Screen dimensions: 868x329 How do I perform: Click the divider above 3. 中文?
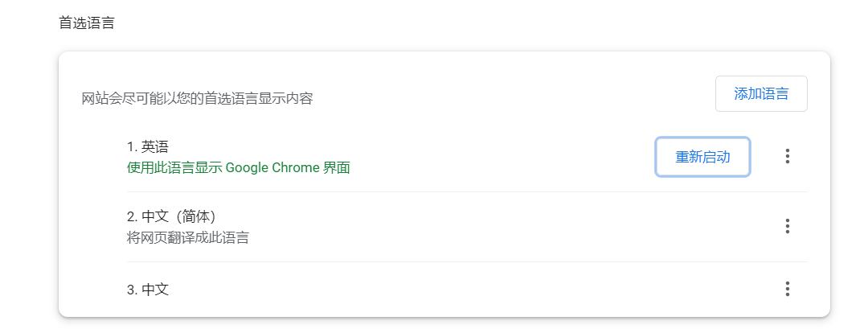coord(466,261)
